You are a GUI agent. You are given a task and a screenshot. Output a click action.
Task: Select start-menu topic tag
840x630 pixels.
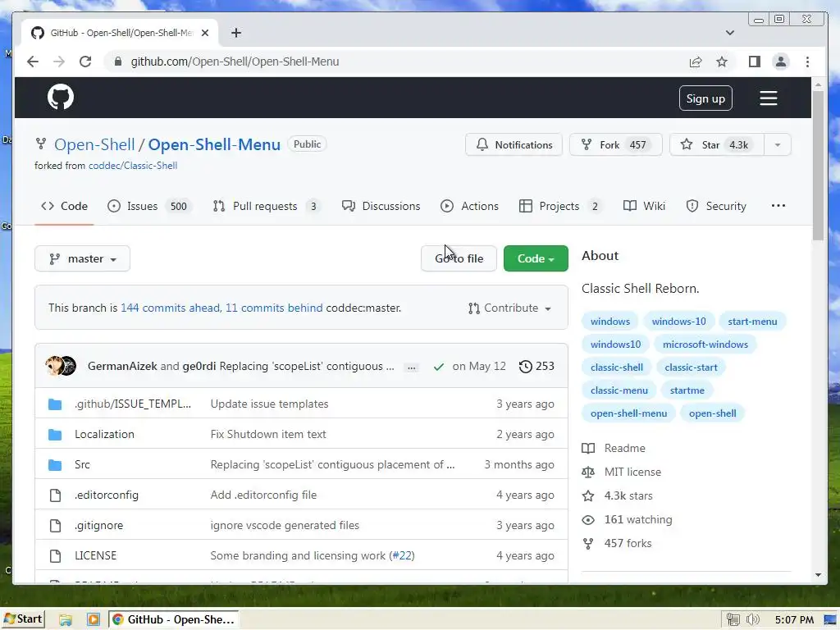(x=752, y=322)
